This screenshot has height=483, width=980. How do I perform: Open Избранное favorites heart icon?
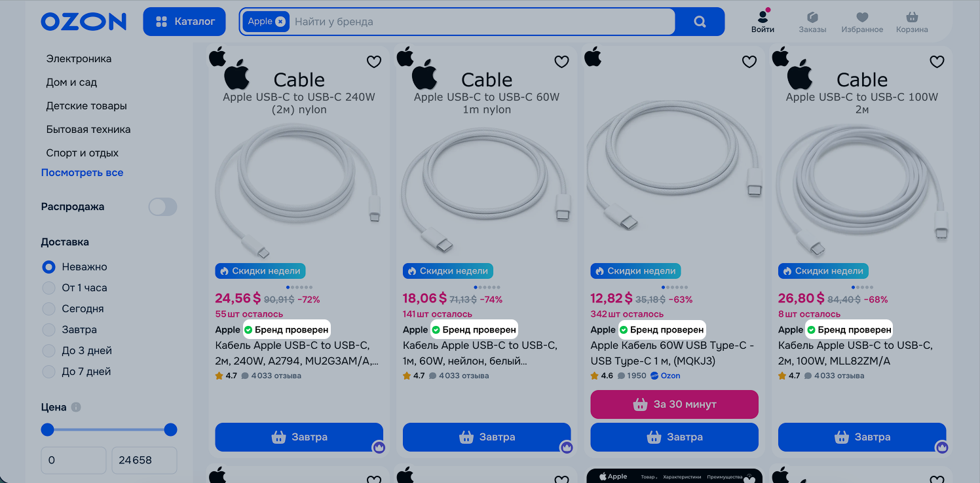click(862, 17)
